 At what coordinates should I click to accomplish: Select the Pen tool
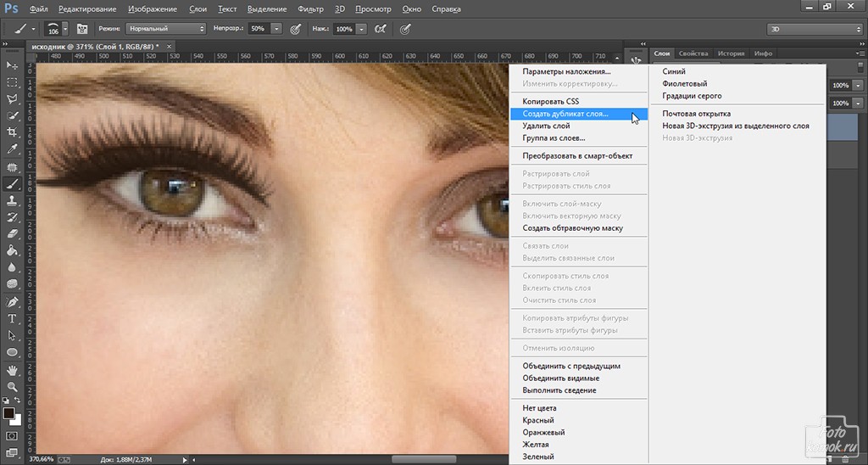tap(12, 302)
